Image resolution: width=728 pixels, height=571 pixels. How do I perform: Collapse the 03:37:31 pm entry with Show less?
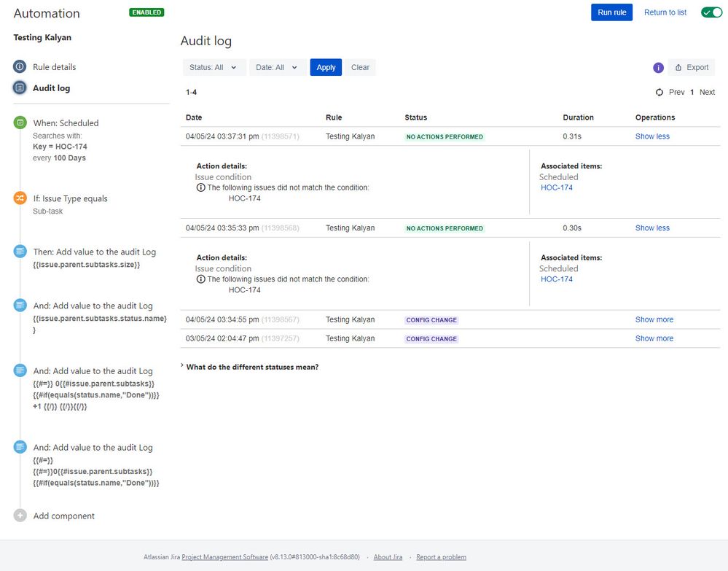pos(652,136)
